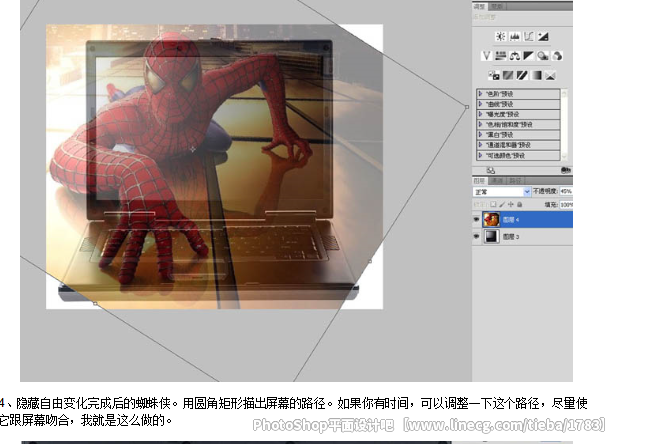Expand the "可选颜色" presets row
This screenshot has height=444, width=661.
click(x=481, y=155)
